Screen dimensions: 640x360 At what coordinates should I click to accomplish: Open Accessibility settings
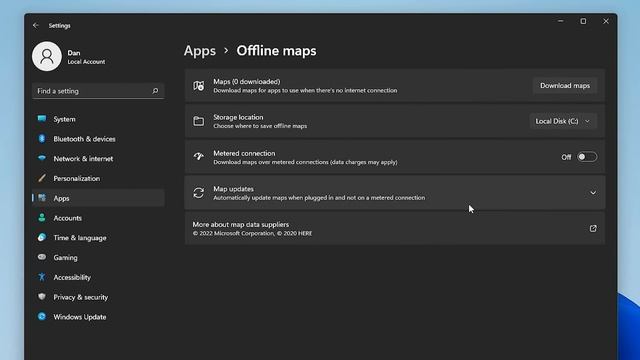coord(98,277)
